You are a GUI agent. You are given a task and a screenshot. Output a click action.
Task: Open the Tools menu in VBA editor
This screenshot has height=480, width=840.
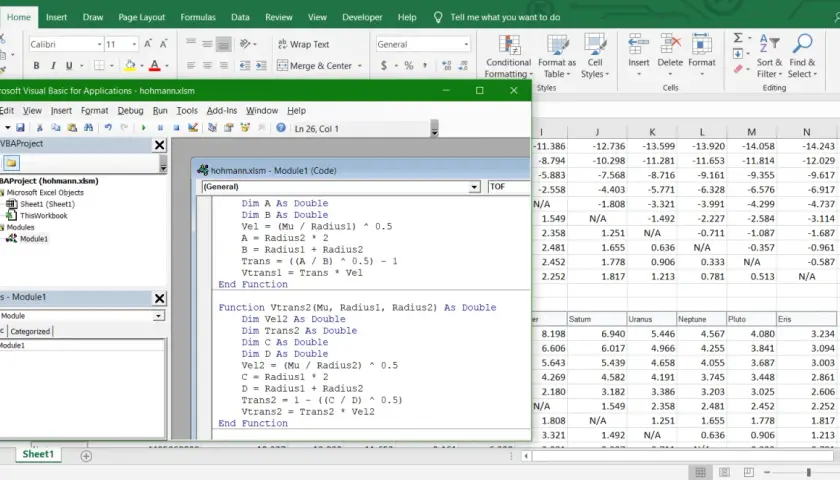pyautogui.click(x=187, y=110)
